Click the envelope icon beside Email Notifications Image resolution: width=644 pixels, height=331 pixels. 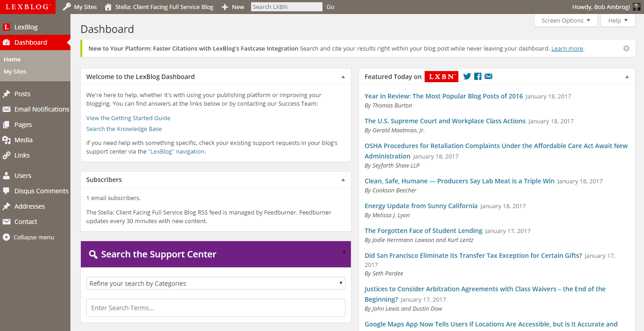(x=6, y=109)
